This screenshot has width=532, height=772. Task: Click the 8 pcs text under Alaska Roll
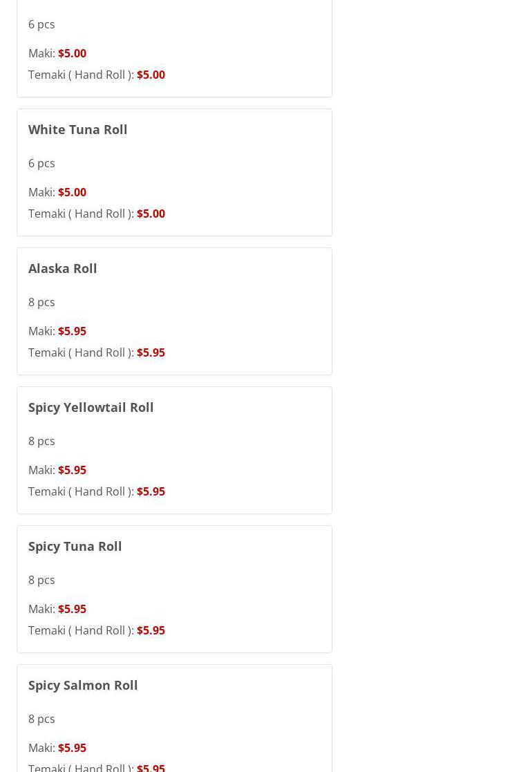(x=41, y=302)
